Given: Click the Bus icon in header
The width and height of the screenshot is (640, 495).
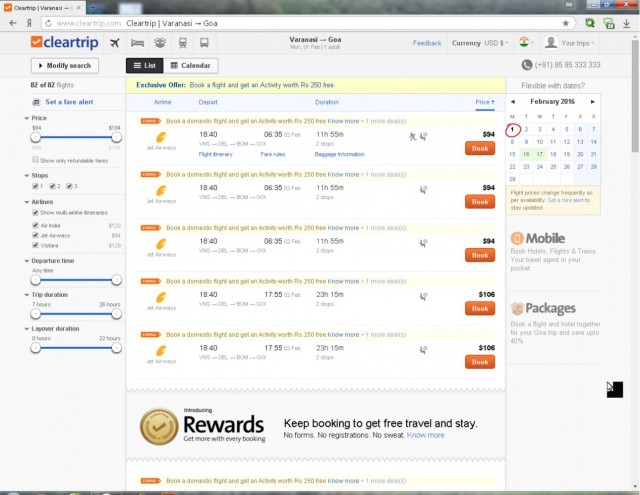Looking at the screenshot, I should (205, 43).
